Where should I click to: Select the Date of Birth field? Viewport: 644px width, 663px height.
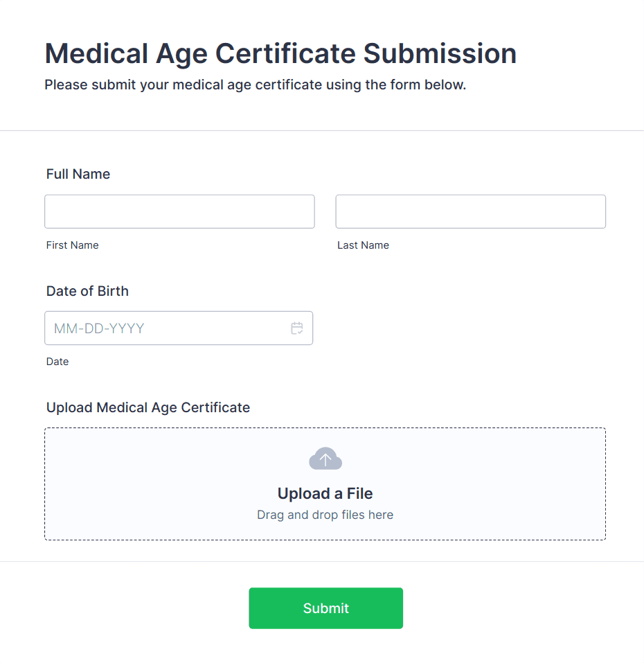click(166, 328)
